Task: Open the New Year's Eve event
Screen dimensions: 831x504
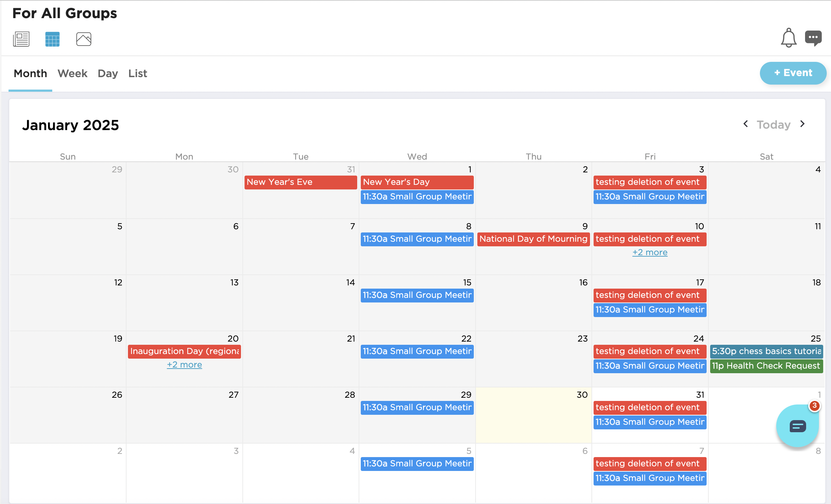Action: point(300,182)
